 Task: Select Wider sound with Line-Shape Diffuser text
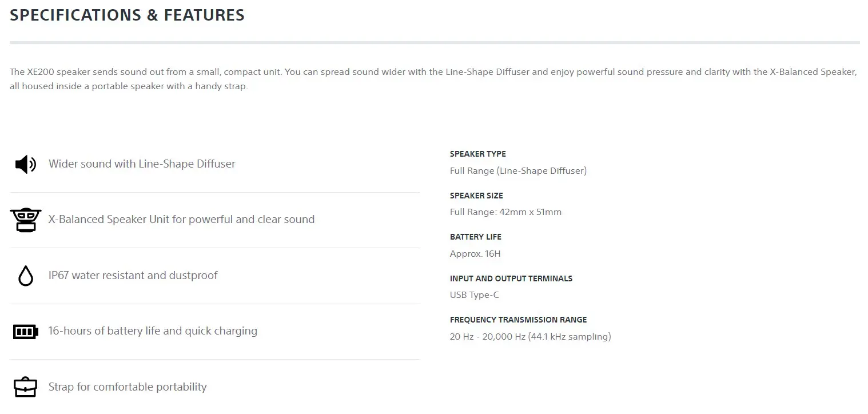[x=142, y=164]
